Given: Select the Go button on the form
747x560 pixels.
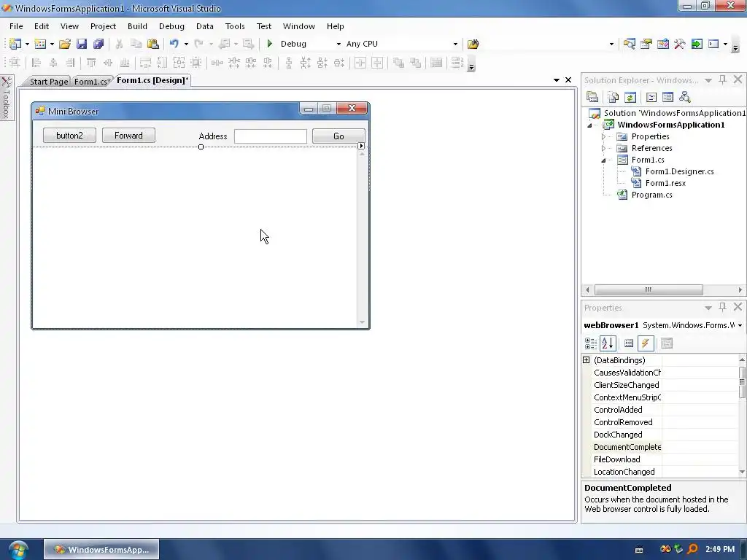Looking at the screenshot, I should click(338, 136).
